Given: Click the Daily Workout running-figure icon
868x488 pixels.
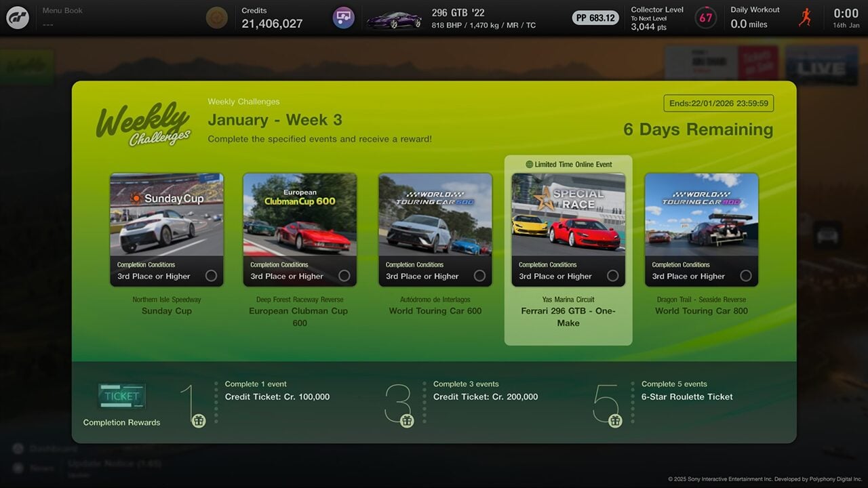Looking at the screenshot, I should point(806,17).
